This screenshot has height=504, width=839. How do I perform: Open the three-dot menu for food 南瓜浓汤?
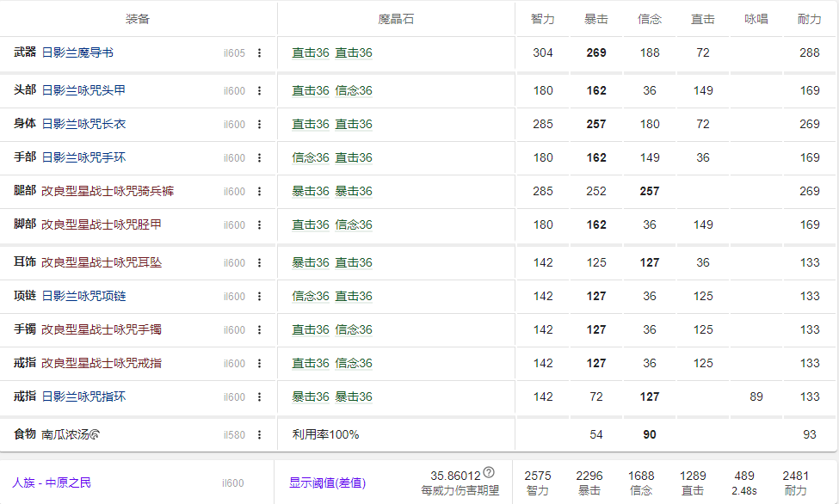(x=259, y=434)
